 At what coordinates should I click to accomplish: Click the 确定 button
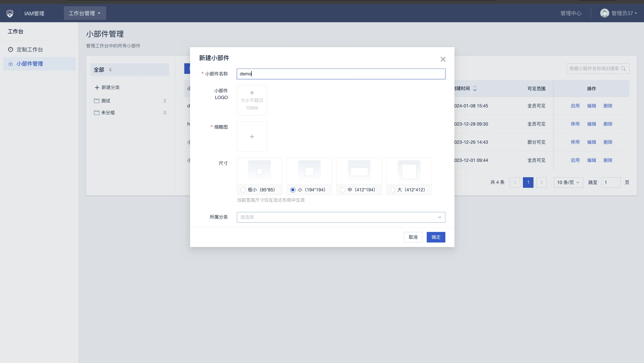(436, 237)
